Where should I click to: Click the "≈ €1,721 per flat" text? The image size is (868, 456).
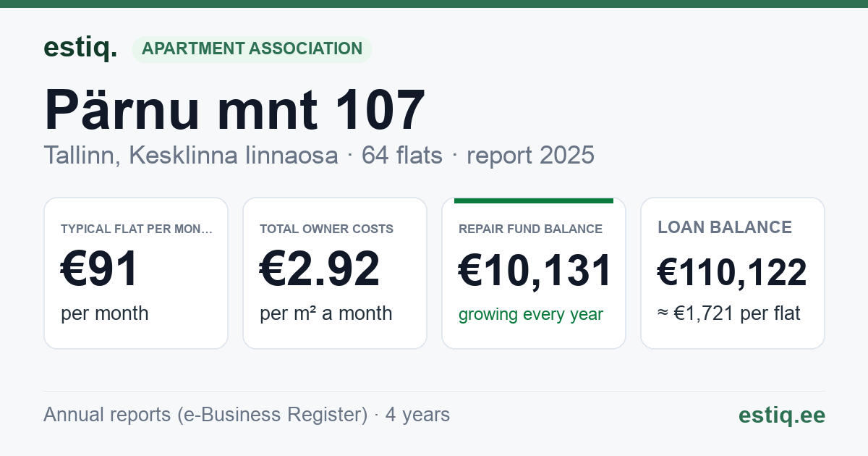point(729,314)
